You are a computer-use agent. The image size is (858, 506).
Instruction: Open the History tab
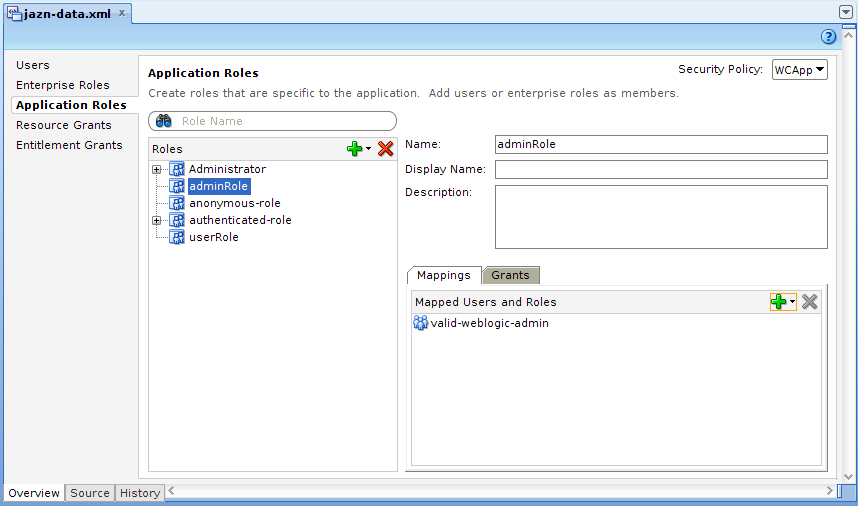point(140,493)
